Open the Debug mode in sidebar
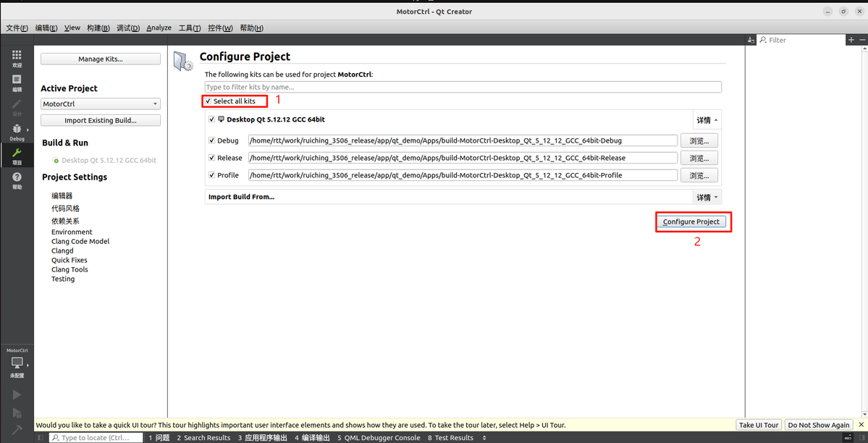868x443 pixels. 17,131
